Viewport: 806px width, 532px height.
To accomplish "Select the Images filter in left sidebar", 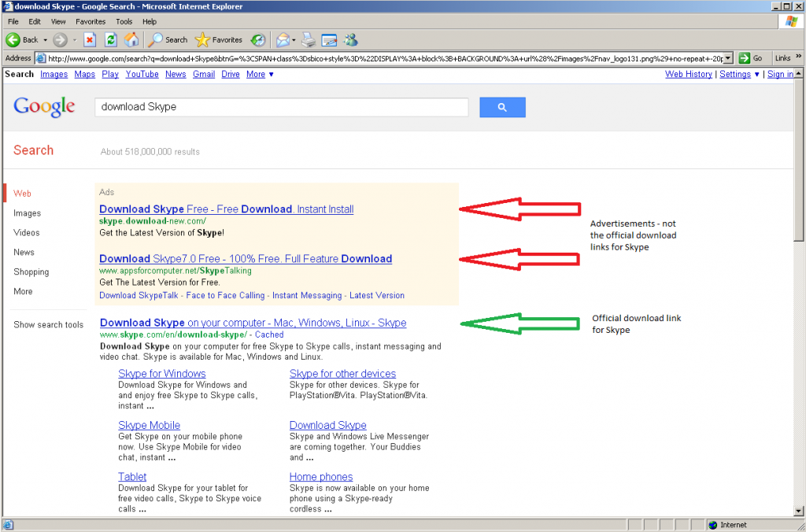I will pyautogui.click(x=28, y=212).
